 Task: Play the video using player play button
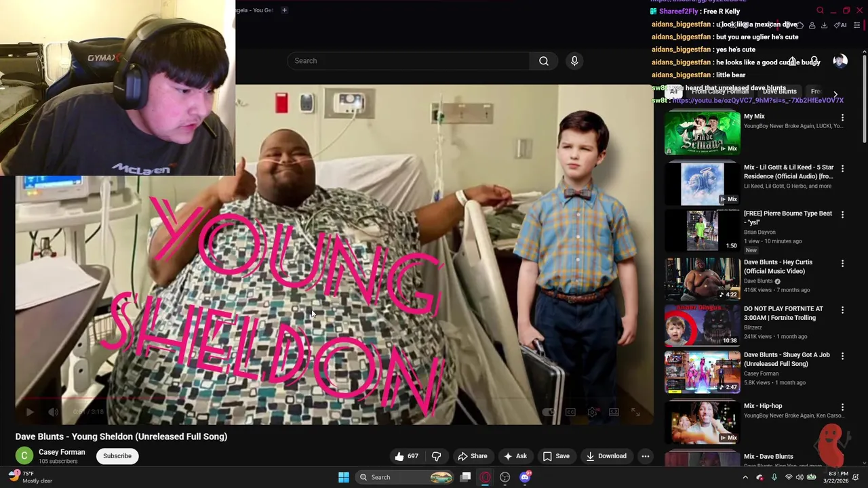pos(30,411)
